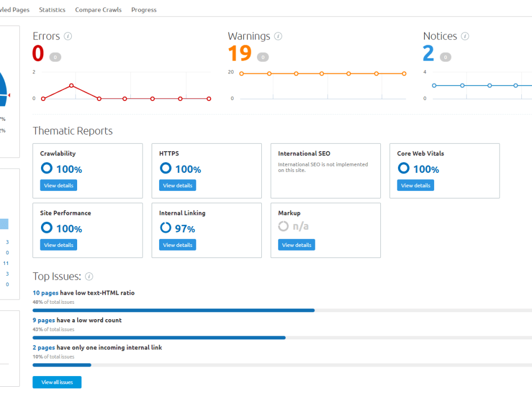Open the Crawled Pages tab

(14, 10)
